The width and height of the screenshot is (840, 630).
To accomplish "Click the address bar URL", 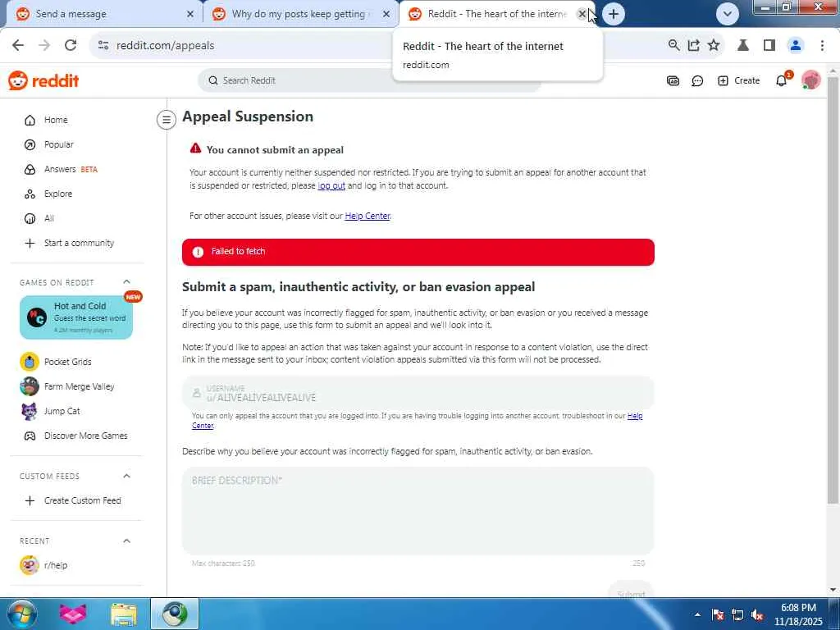I will (165, 46).
